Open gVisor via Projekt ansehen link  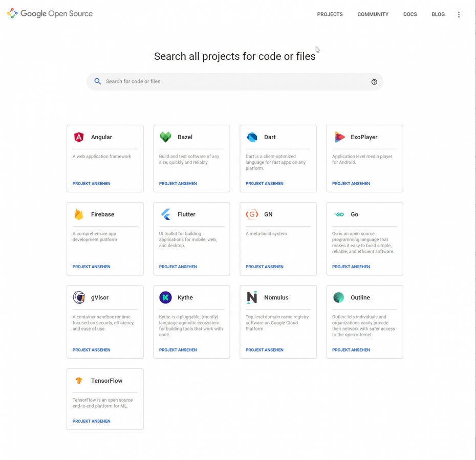[x=92, y=350]
